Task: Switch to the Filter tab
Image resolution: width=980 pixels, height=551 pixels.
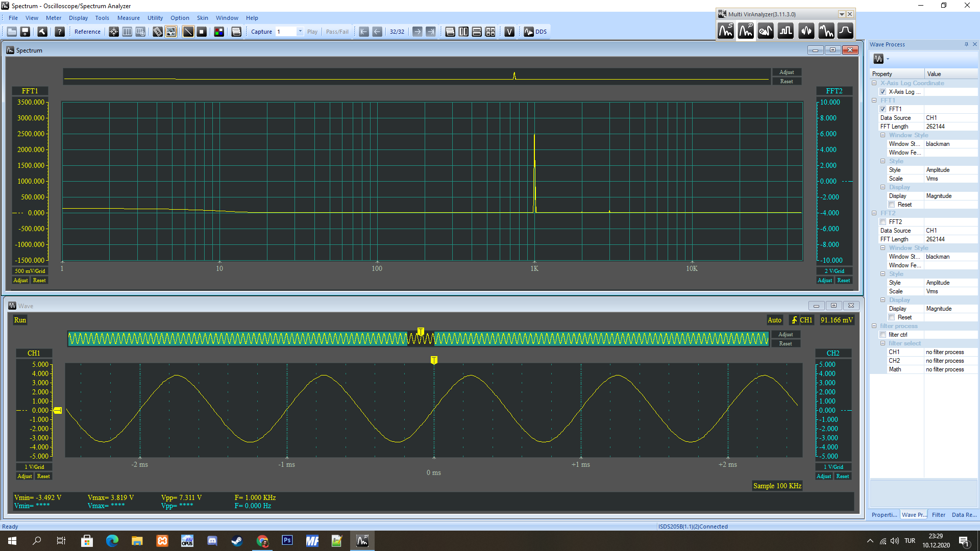Action: pyautogui.click(x=938, y=515)
